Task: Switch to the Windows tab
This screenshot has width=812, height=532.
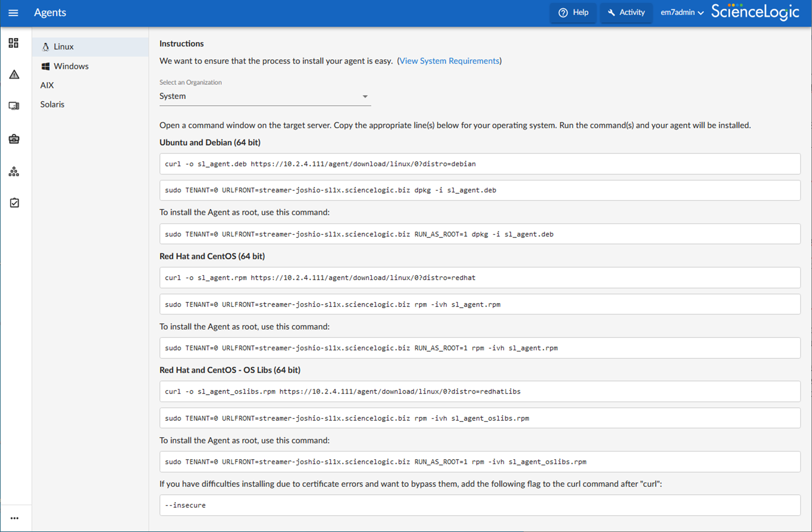Action: [x=71, y=66]
